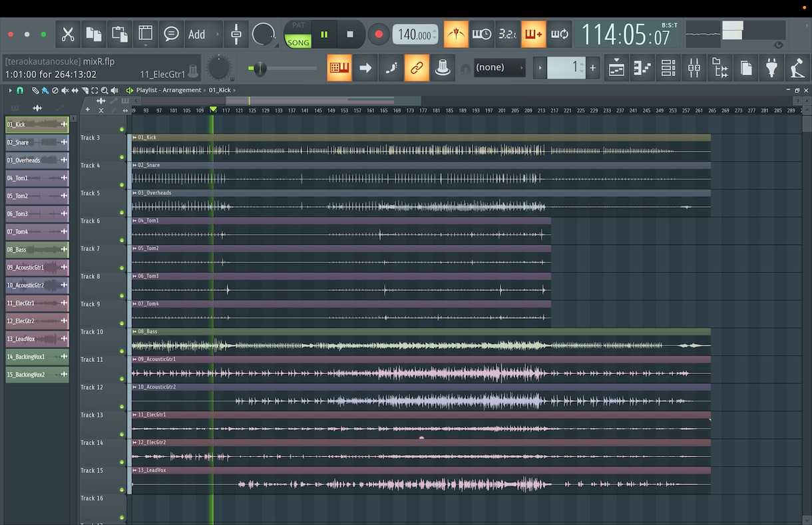Toggle the link multilink controllers button
Screen dimensions: 812x525
click(x=417, y=67)
